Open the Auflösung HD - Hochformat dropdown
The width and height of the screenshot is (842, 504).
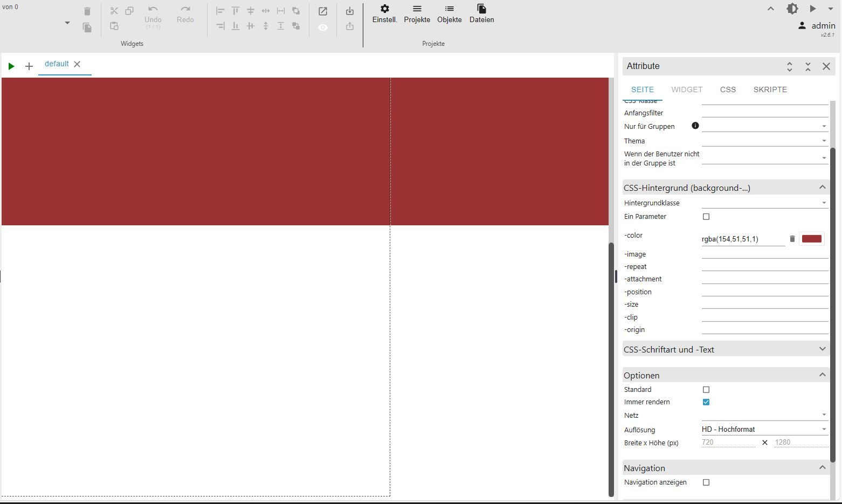click(x=764, y=429)
